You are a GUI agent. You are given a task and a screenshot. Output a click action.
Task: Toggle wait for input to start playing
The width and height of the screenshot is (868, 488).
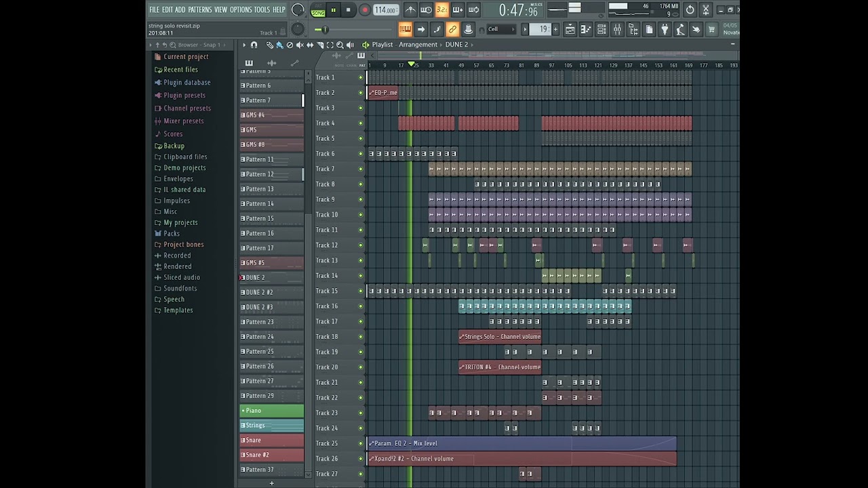point(427,9)
